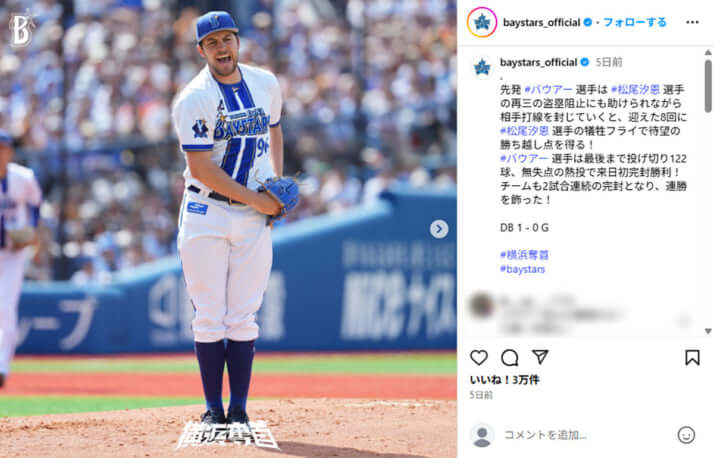Viewport: 714px width, 458px height.
Task: Open the three-dot more options menu
Action: pyautogui.click(x=692, y=22)
